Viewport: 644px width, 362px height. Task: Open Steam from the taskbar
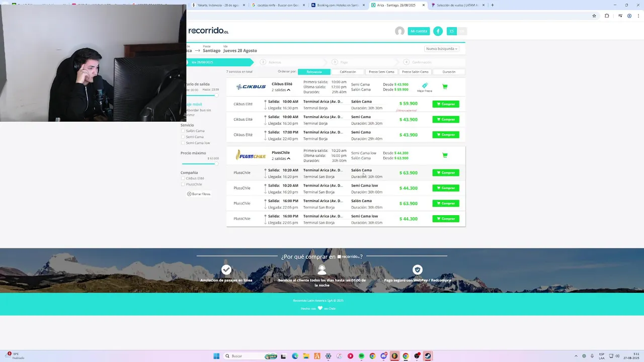[x=428, y=356]
